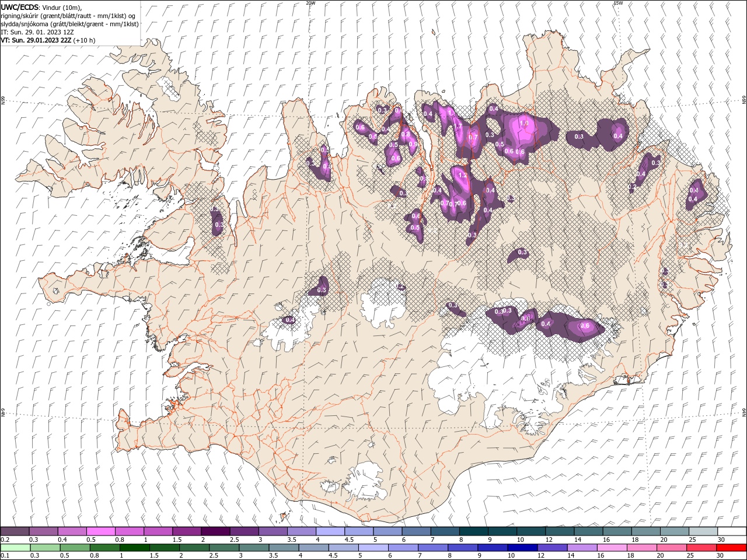Click the upper legend swatch between 18 and 20

645,531
